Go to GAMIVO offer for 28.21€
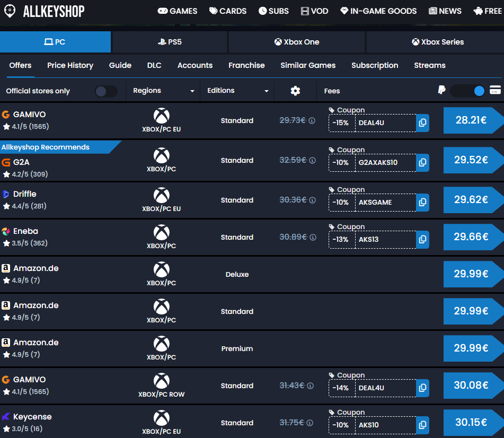The height and width of the screenshot is (438, 504). coord(471,120)
